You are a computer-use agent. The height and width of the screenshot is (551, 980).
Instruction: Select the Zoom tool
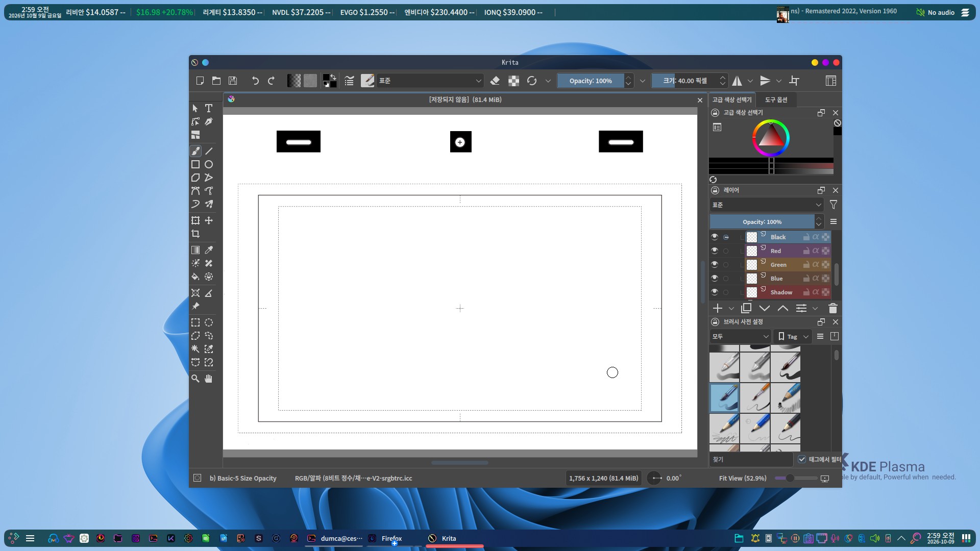click(195, 379)
